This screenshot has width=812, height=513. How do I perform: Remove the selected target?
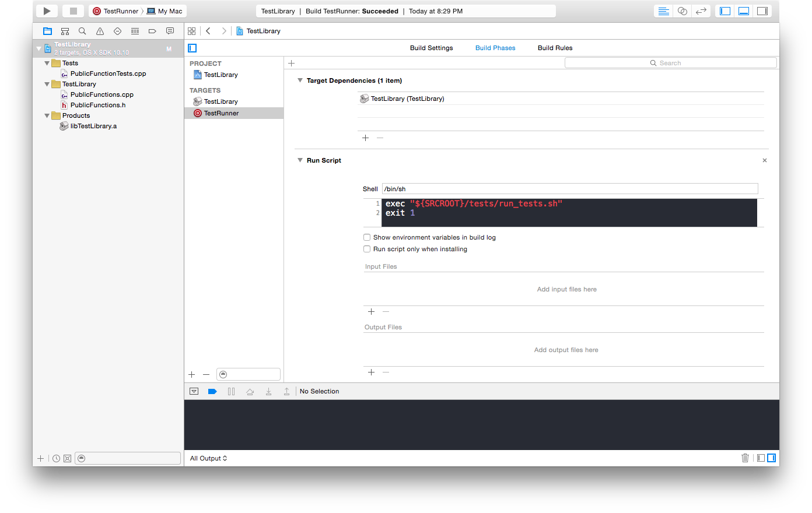click(206, 375)
